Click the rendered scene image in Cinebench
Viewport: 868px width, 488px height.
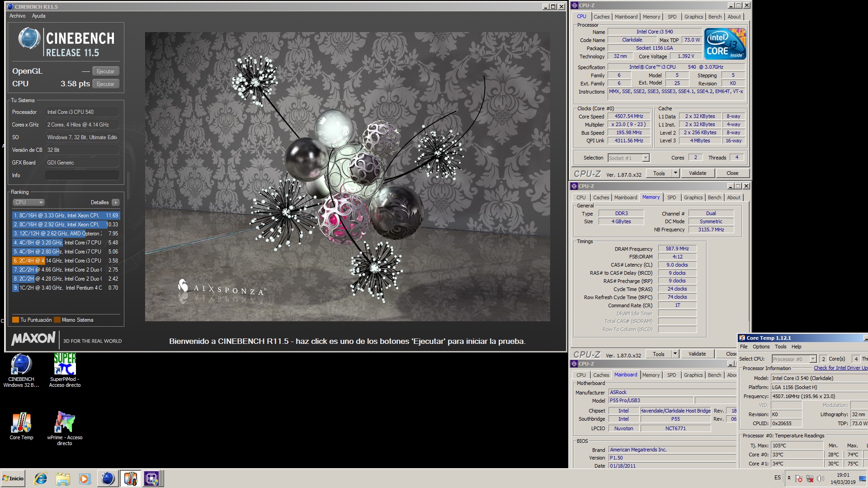pyautogui.click(x=347, y=176)
